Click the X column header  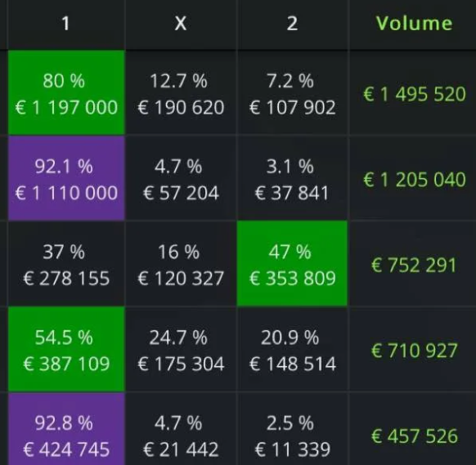tap(181, 24)
